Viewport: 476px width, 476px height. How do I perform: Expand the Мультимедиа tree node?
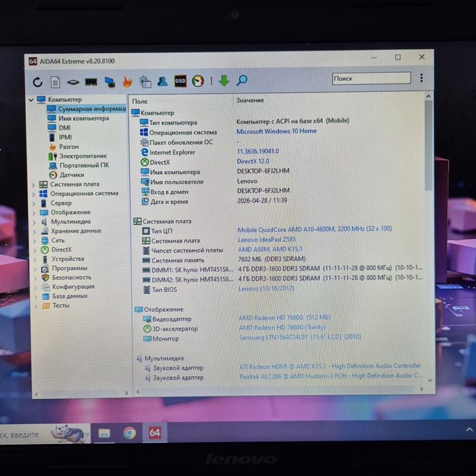[x=34, y=222]
